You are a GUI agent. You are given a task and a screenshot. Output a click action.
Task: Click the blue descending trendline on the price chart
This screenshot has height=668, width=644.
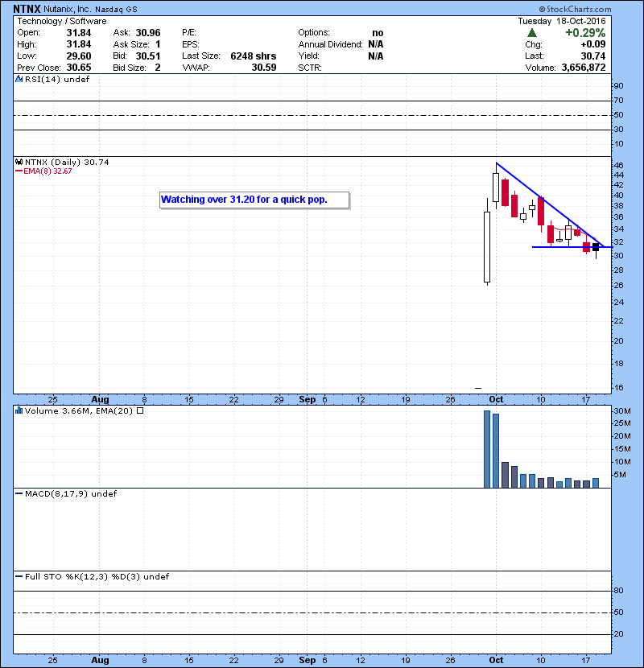pyautogui.click(x=550, y=204)
